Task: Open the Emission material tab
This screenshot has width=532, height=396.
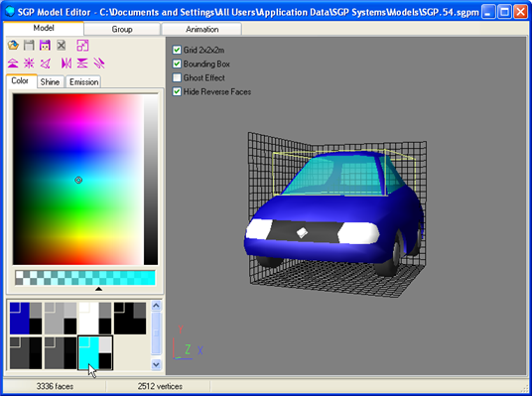Action: coord(83,81)
